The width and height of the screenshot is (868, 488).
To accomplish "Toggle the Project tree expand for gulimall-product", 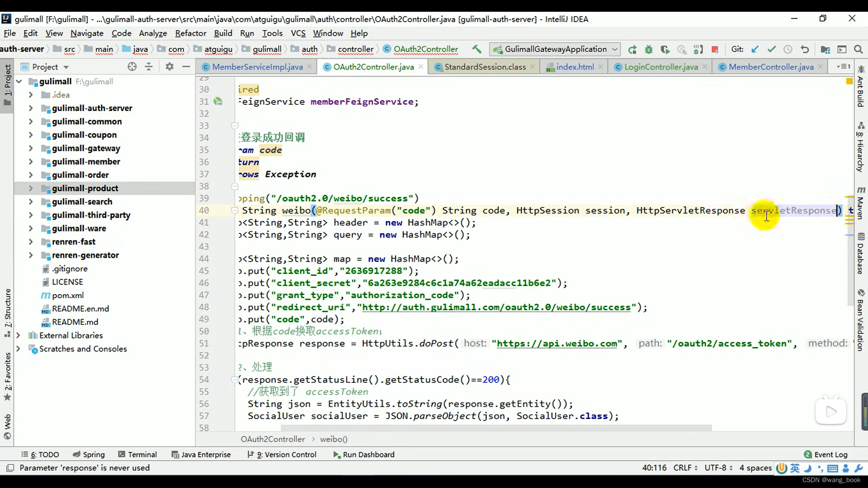I will 30,188.
